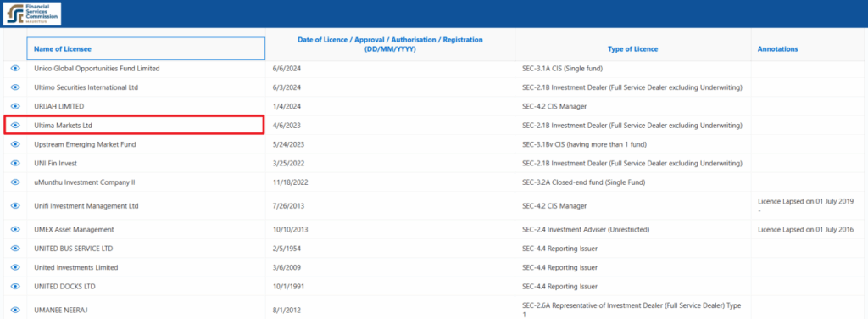Click SEC-4.4 Reporting Issuer for UNITED DOCKS LTD
This screenshot has width=868, height=319.
pyautogui.click(x=559, y=286)
